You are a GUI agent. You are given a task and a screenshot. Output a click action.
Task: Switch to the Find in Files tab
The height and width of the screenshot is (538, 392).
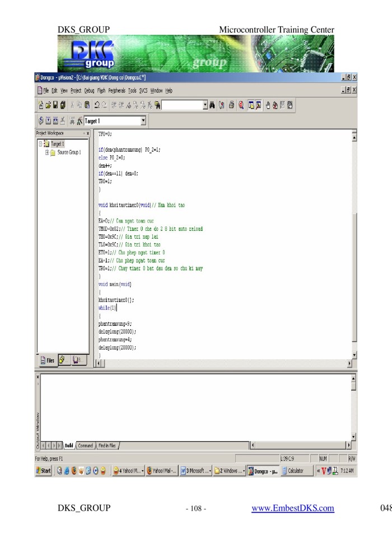pyautogui.click(x=108, y=446)
